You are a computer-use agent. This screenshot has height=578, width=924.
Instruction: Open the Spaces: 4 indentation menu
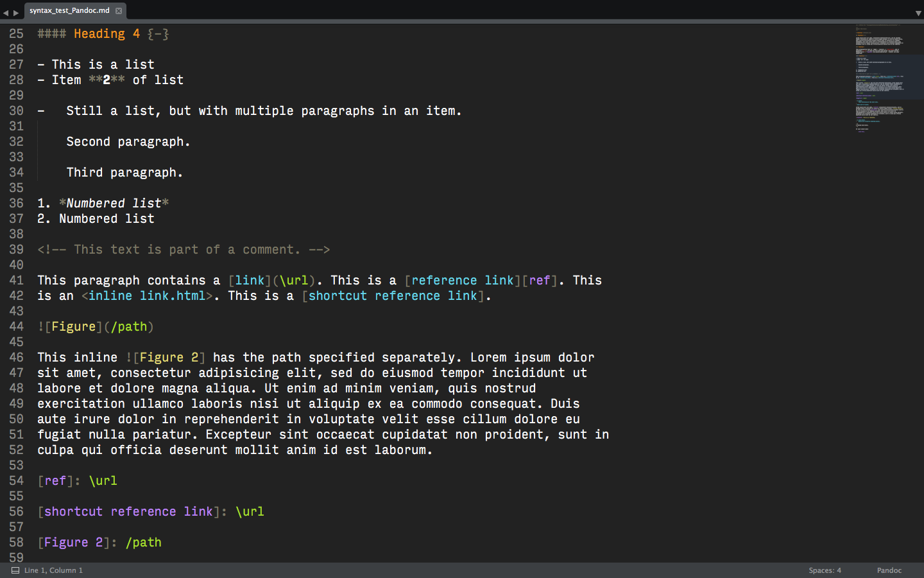tap(825, 570)
